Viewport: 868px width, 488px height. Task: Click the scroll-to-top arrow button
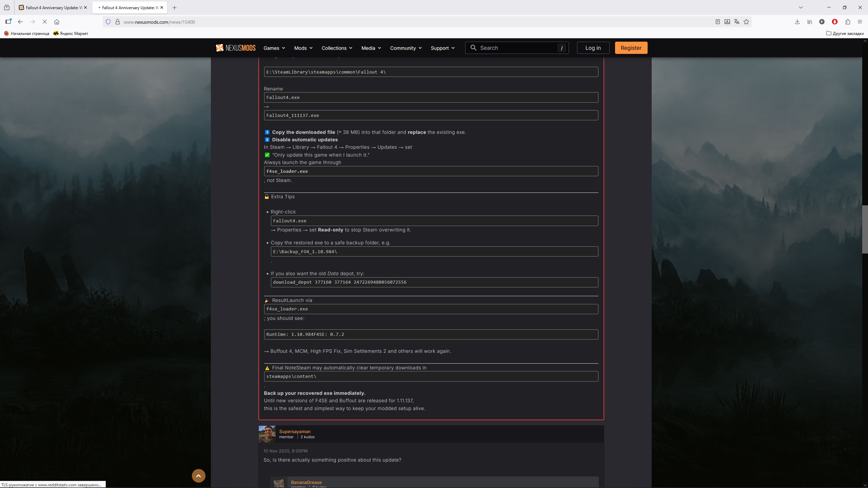coord(199,475)
